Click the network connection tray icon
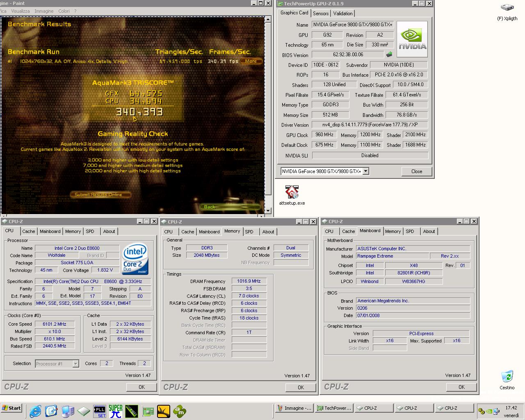The height and width of the screenshot is (420, 525). (x=497, y=411)
